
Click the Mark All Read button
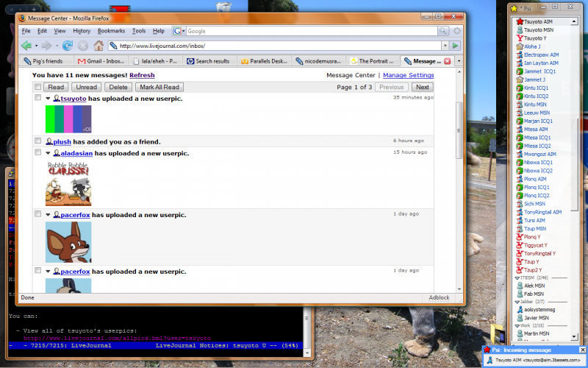point(159,87)
